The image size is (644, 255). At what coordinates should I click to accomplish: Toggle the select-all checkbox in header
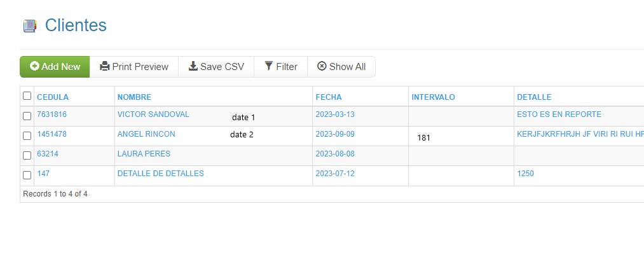[x=27, y=95]
